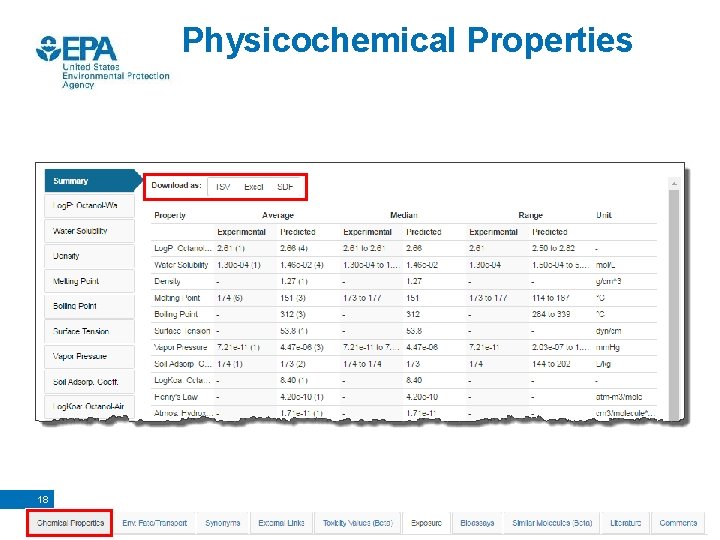Viewport: 720px width, 540px height.
Task: Download table as SDF
Action: [x=285, y=187]
